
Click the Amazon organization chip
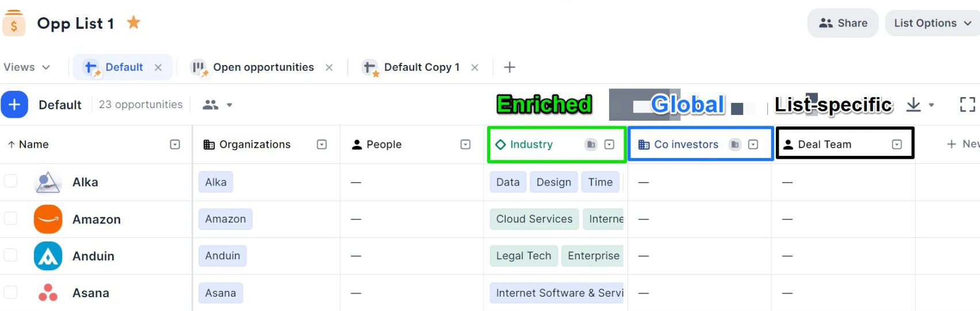coord(225,219)
